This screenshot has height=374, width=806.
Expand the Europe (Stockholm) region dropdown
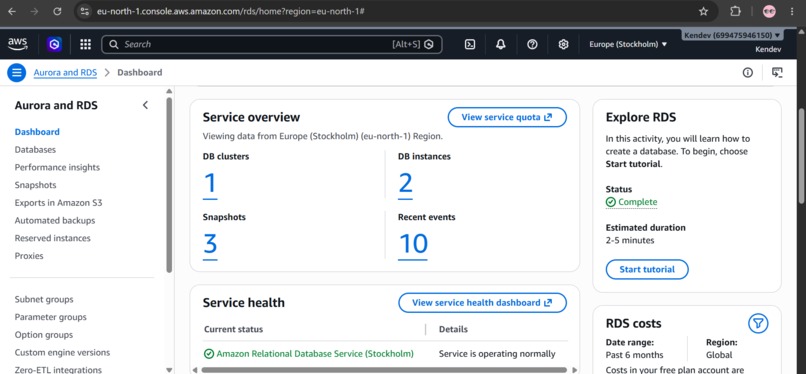click(x=628, y=44)
